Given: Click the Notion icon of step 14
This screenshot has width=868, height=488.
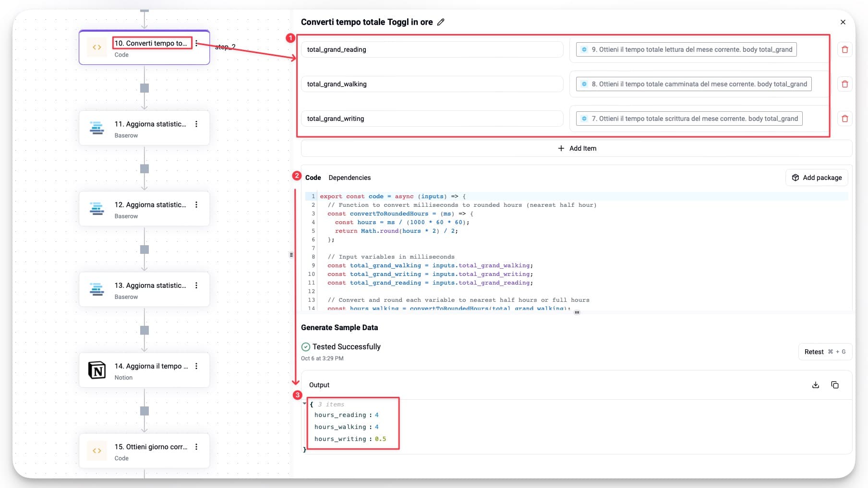Looking at the screenshot, I should [x=97, y=370].
